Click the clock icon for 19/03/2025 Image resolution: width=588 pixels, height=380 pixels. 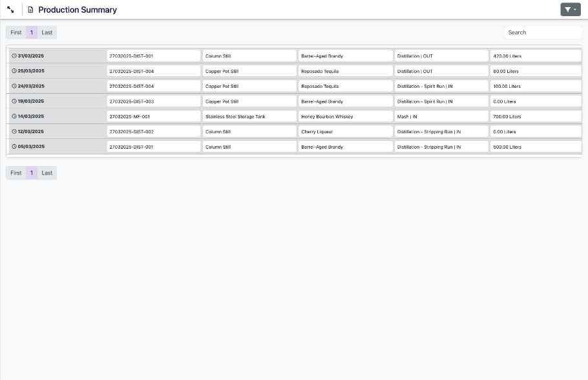14,101
